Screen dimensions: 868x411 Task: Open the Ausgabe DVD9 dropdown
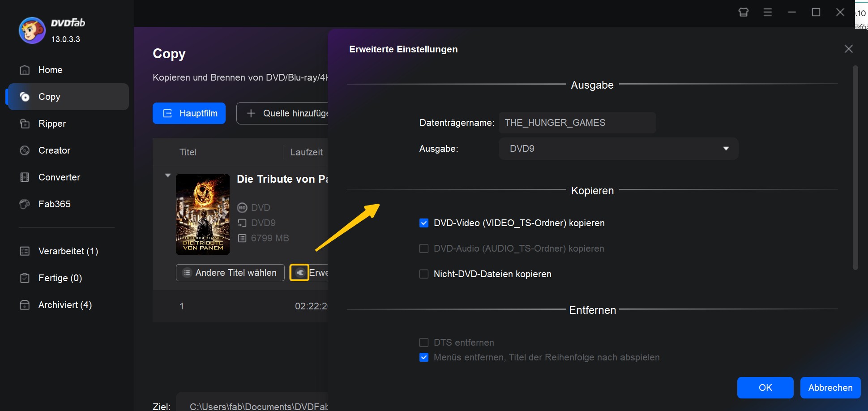click(618, 149)
